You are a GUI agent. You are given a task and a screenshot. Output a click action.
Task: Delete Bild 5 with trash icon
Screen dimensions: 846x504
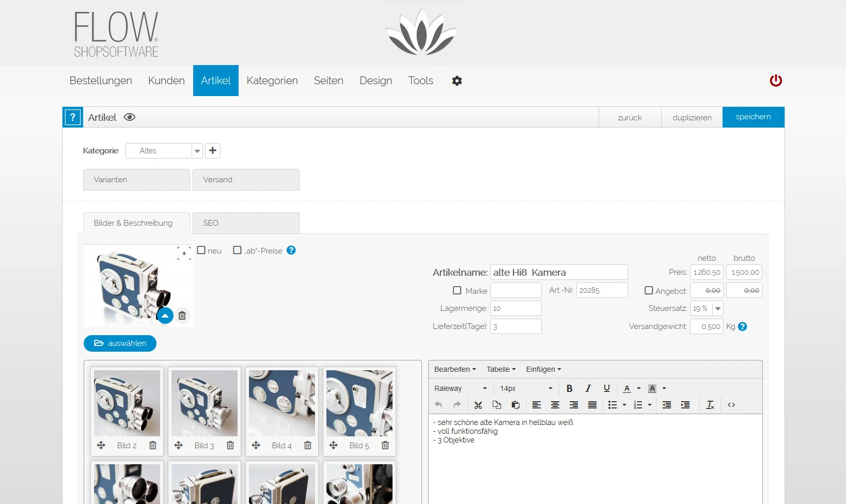pos(385,445)
